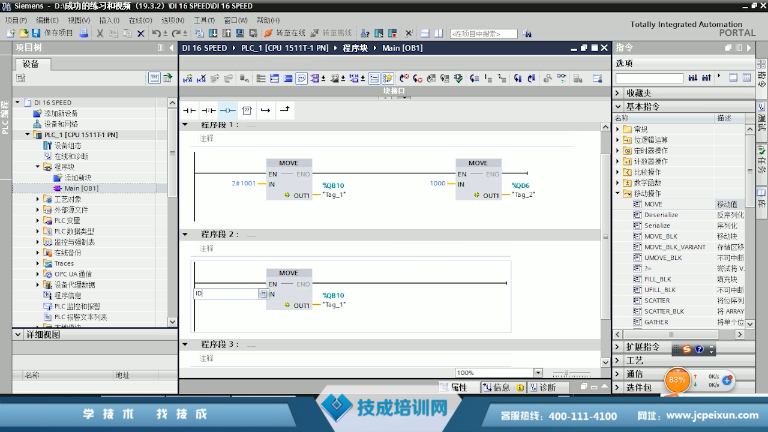Open the 视图(V) menu
768x432 pixels.
click(x=79, y=20)
